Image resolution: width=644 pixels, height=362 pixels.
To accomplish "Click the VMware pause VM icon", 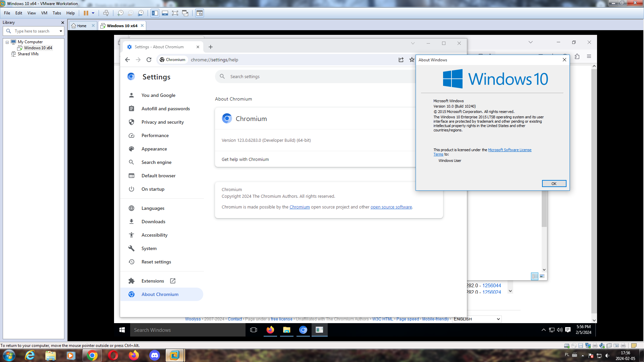I will (86, 13).
